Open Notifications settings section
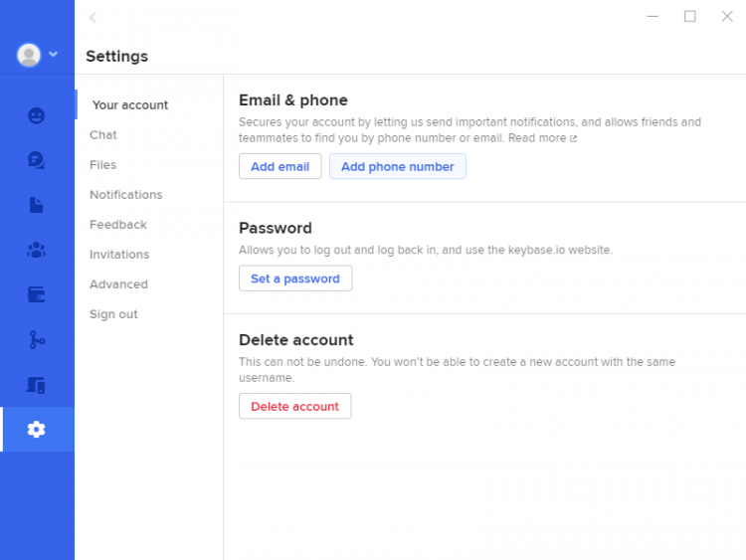The height and width of the screenshot is (560, 746). [126, 195]
